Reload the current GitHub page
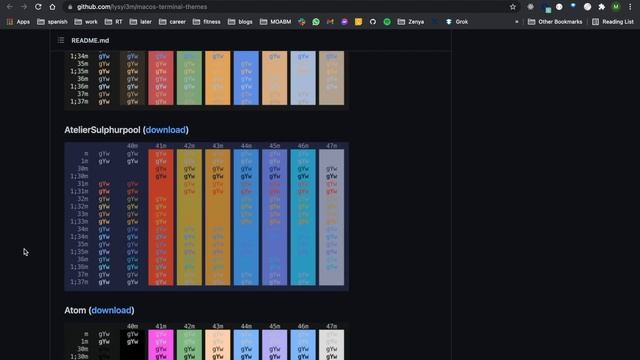This screenshot has height=360, width=640. (x=38, y=7)
